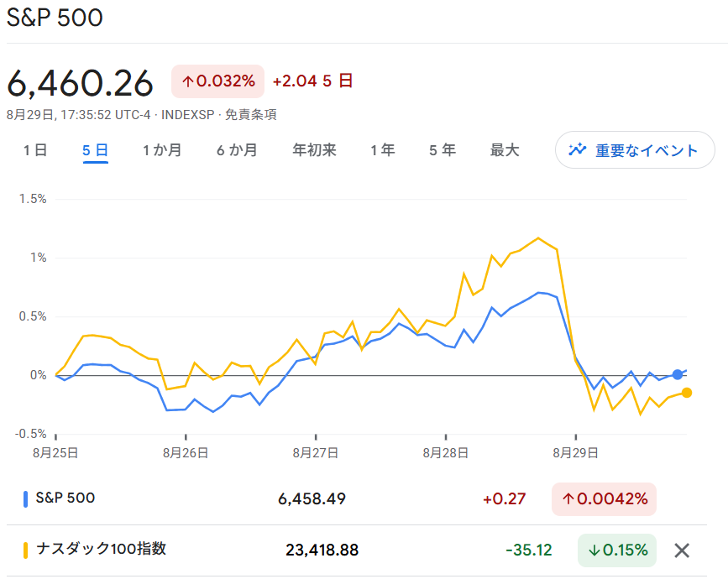
Task: Click the +2.04 5日 change text
Action: point(312,81)
